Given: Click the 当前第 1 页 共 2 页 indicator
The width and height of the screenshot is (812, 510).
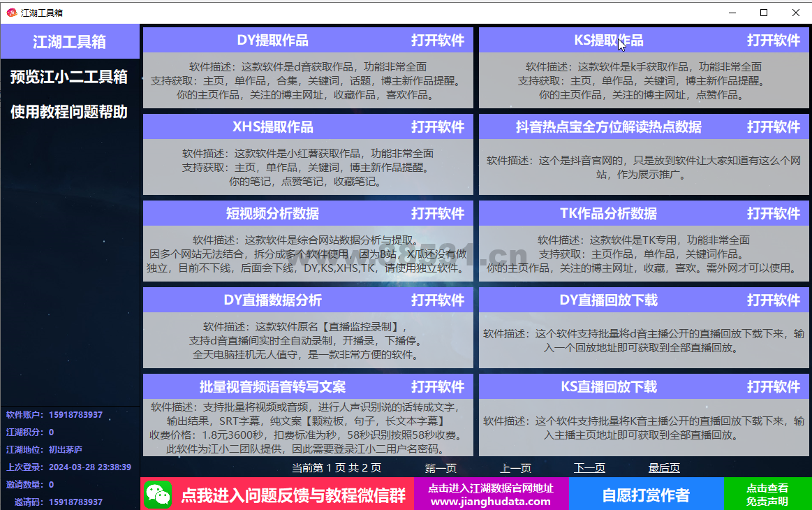Looking at the screenshot, I should coord(337,468).
